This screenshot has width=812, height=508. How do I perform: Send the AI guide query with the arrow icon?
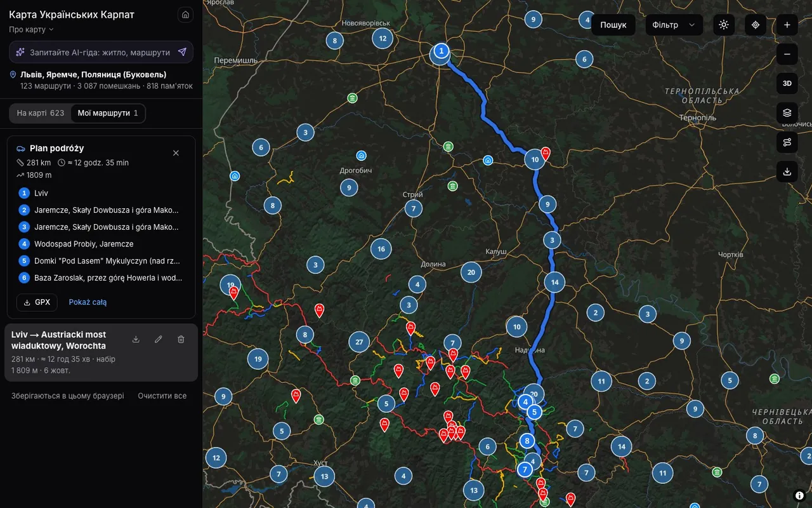click(182, 52)
